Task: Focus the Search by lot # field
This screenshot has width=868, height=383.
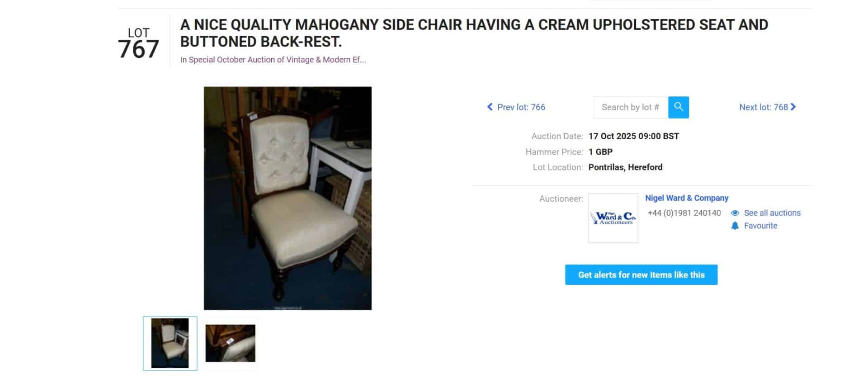Action: tap(631, 107)
